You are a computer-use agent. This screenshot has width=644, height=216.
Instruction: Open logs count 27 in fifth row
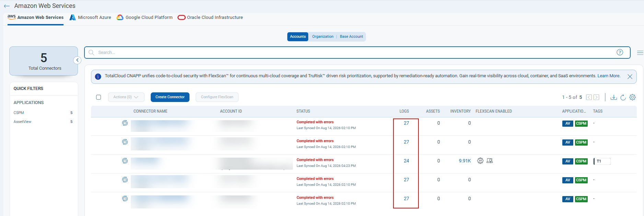(x=406, y=198)
